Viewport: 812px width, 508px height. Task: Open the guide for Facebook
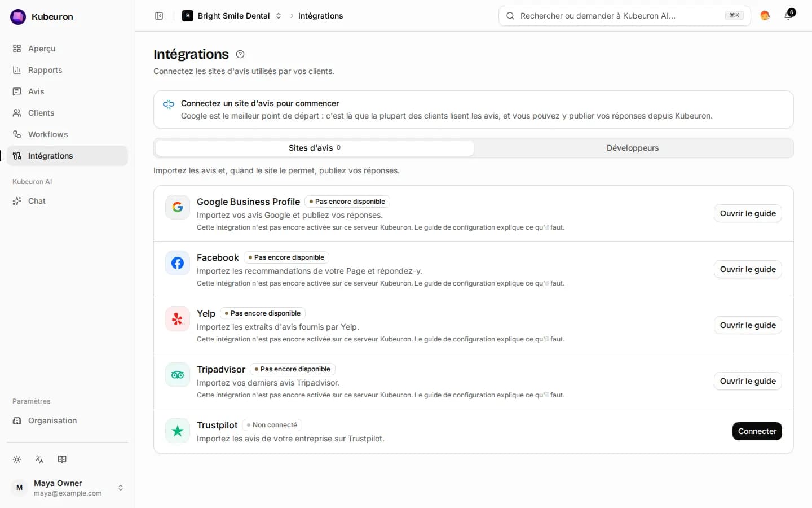[748, 269]
